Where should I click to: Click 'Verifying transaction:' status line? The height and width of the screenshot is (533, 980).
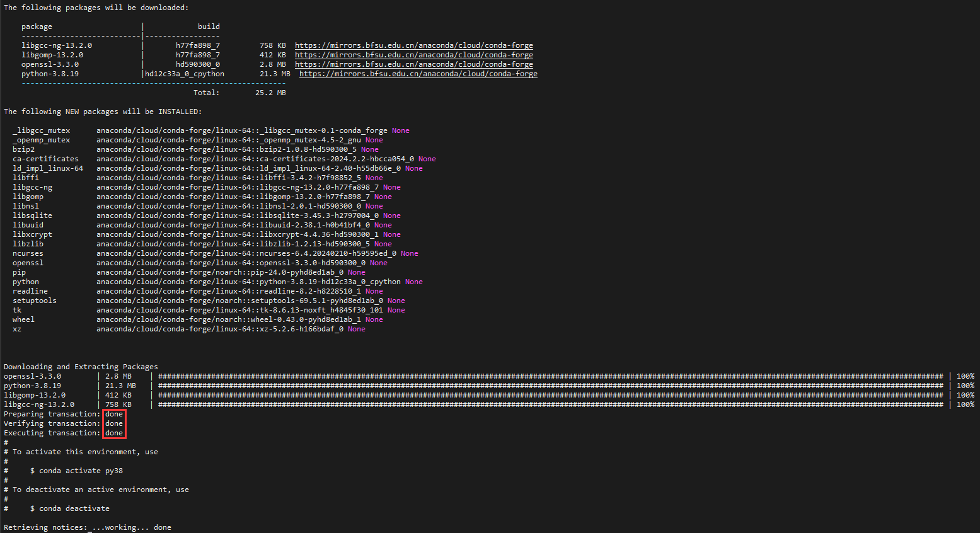click(64, 423)
